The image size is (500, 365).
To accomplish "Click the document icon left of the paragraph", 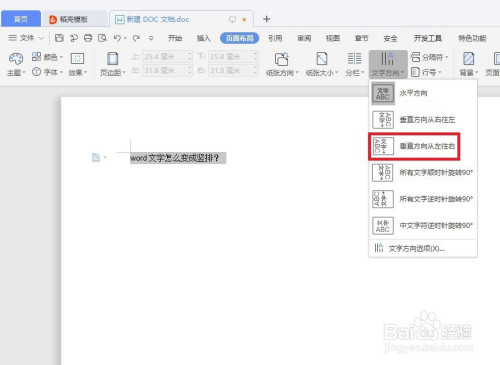I will pos(96,157).
